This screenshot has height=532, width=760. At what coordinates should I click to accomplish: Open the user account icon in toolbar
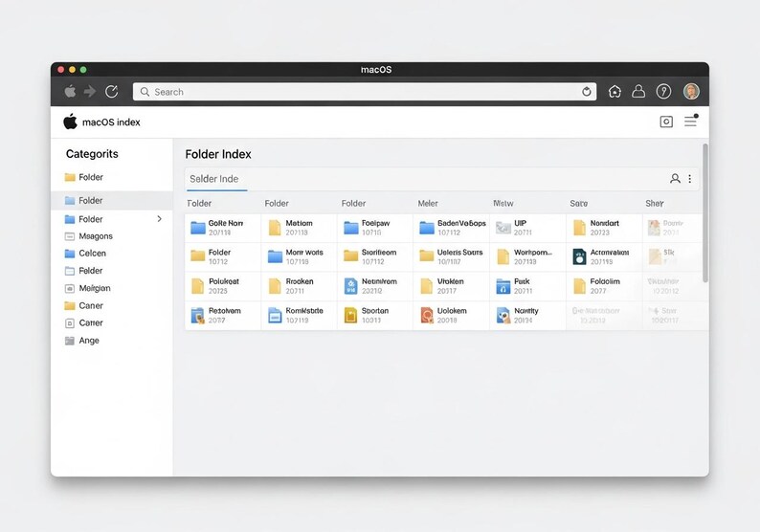click(638, 91)
